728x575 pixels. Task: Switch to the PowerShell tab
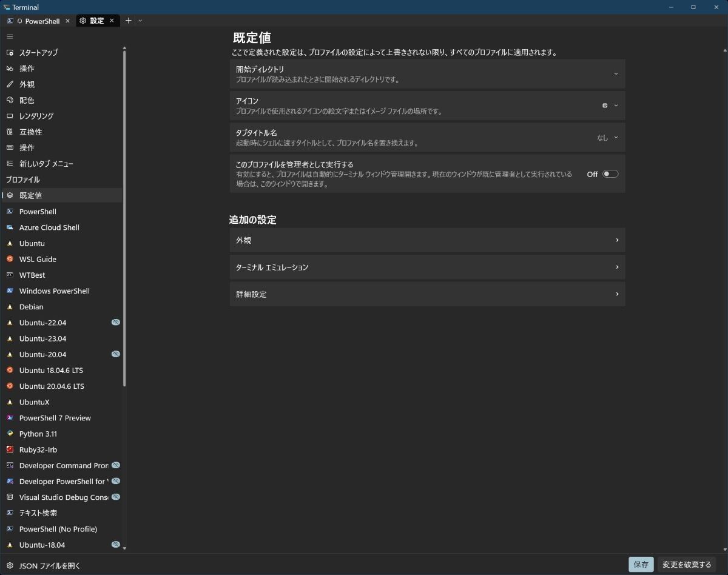[38, 21]
